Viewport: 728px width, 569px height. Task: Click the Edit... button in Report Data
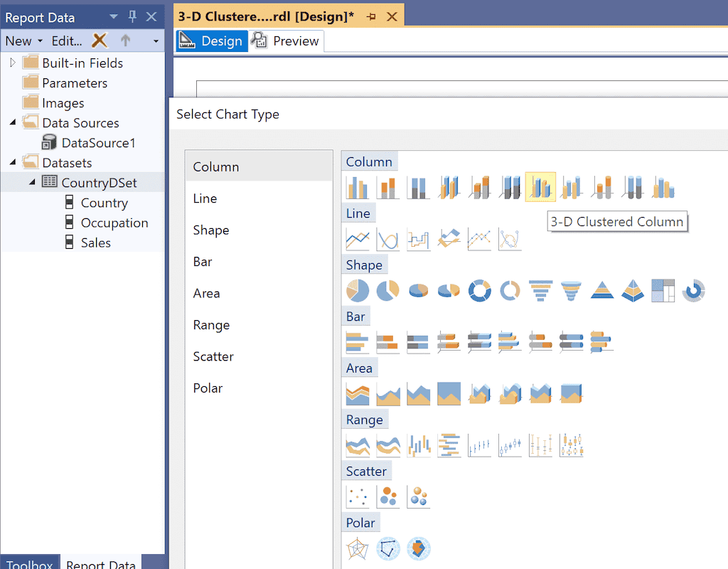tap(68, 41)
